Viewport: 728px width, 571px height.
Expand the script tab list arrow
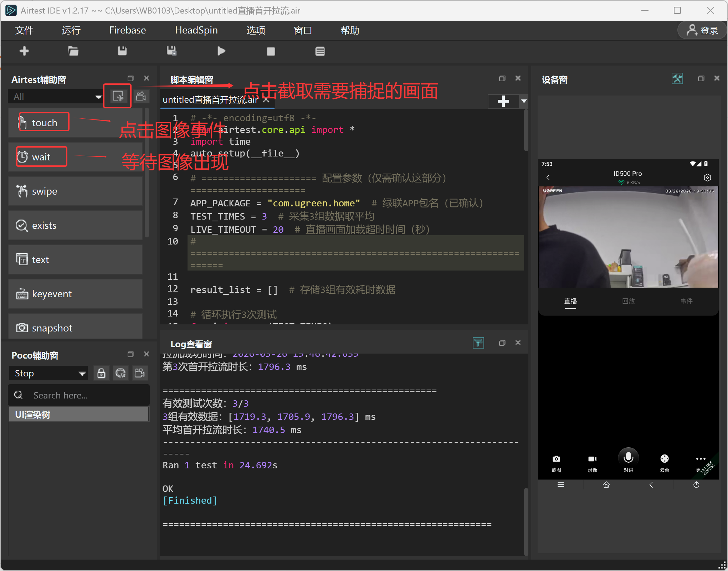click(524, 101)
